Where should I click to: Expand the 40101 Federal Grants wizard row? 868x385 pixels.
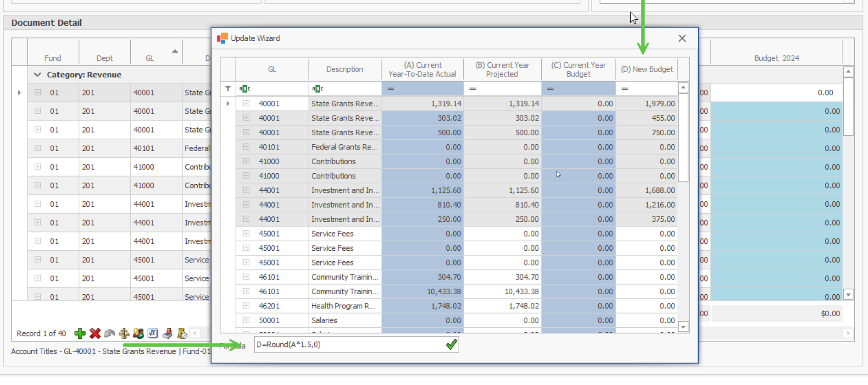click(x=246, y=147)
